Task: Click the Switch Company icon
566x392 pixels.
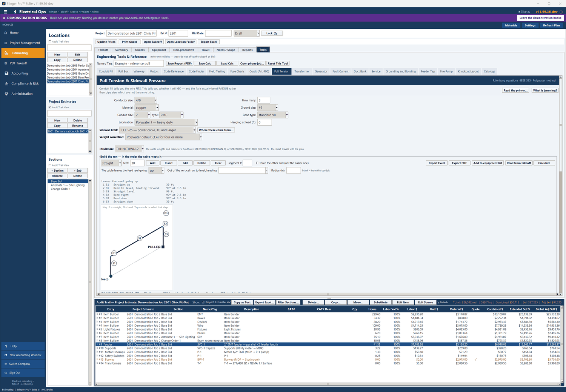Action: click(x=6, y=364)
